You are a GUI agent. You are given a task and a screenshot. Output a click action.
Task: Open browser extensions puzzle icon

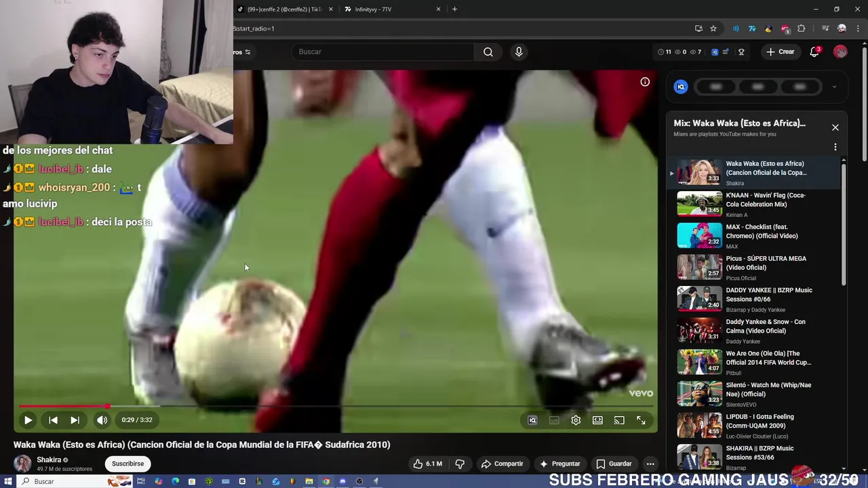coord(802,28)
